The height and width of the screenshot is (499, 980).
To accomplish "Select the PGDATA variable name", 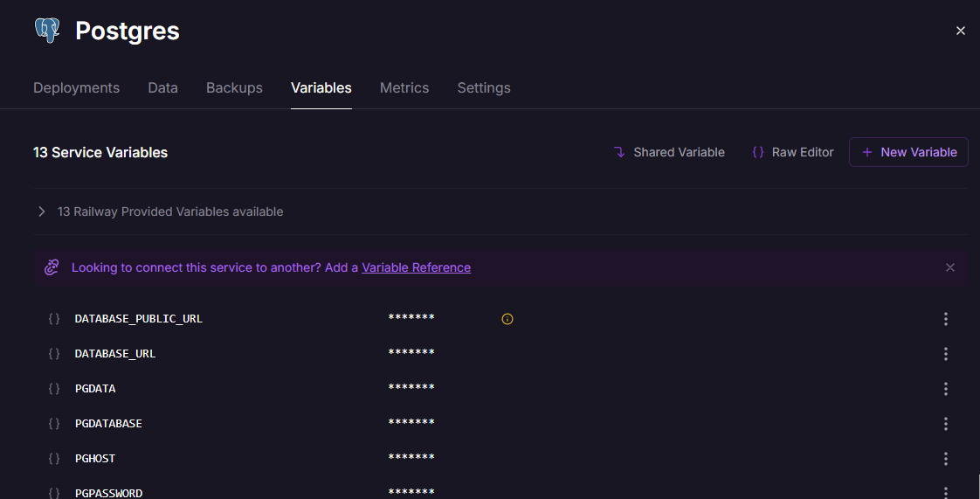I will click(x=95, y=389).
